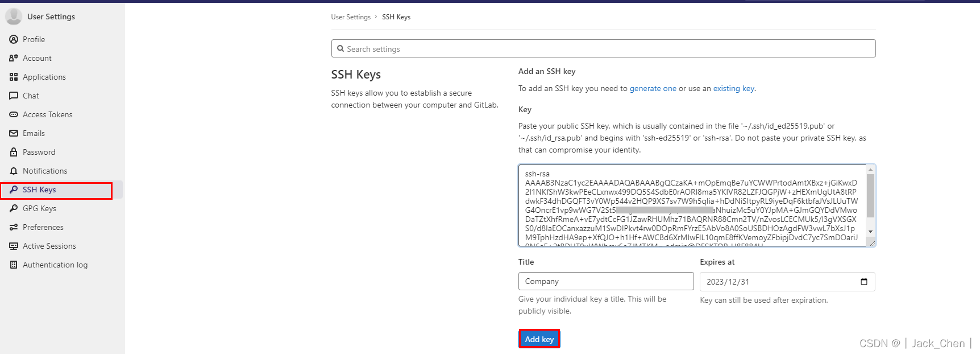980x354 pixels.
Task: Click the Expires at date field
Action: pos(787,282)
